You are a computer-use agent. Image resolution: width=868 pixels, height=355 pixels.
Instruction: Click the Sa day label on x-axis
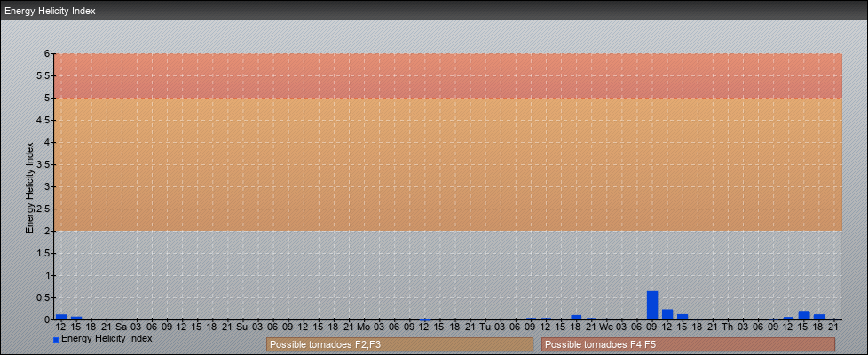click(122, 327)
